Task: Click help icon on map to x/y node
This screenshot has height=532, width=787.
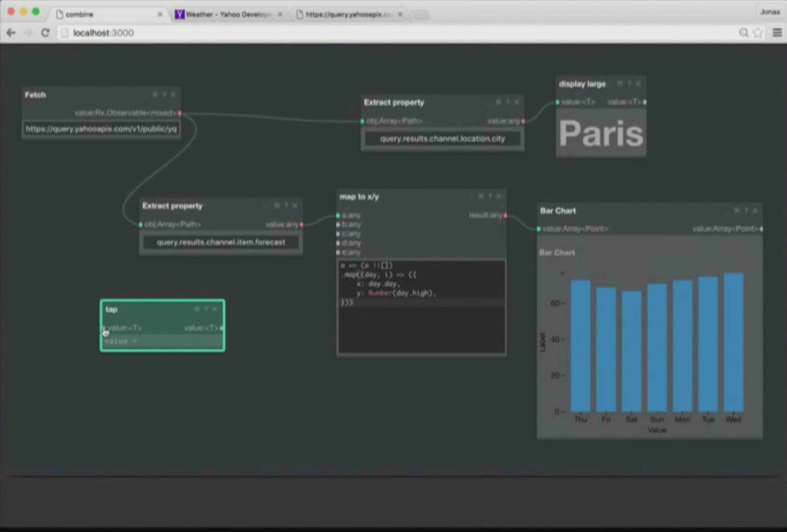Action: (x=490, y=196)
